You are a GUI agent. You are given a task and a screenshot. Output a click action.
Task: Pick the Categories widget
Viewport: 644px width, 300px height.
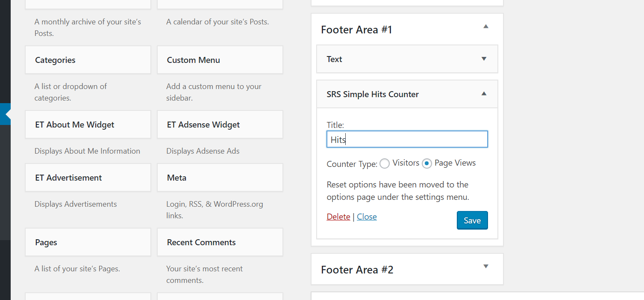point(88,60)
